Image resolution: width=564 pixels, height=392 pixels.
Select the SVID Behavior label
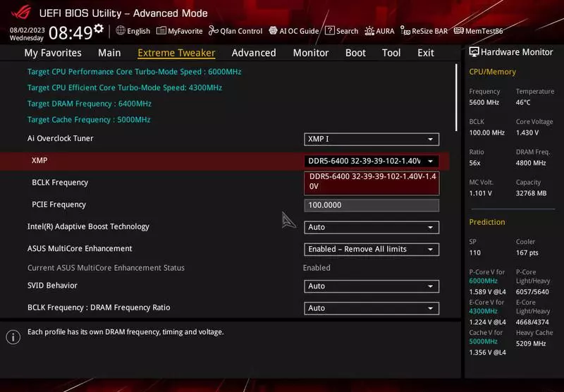(52, 286)
